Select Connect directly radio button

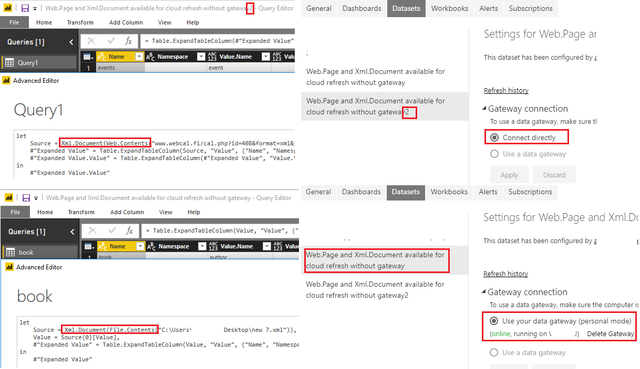tap(494, 138)
